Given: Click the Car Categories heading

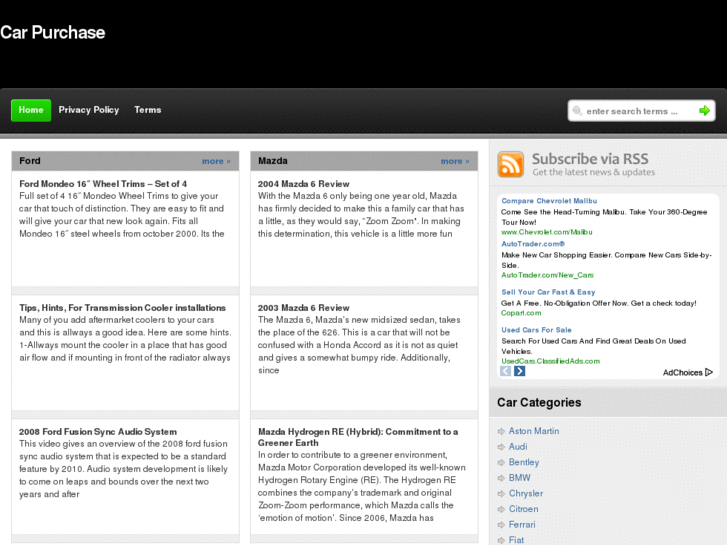Looking at the screenshot, I should point(539,402).
